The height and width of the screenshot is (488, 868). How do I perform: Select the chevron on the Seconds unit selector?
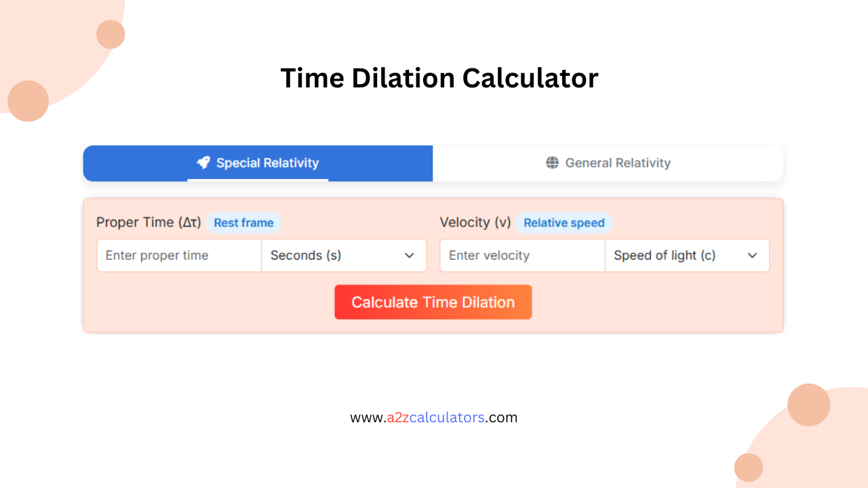pos(409,256)
